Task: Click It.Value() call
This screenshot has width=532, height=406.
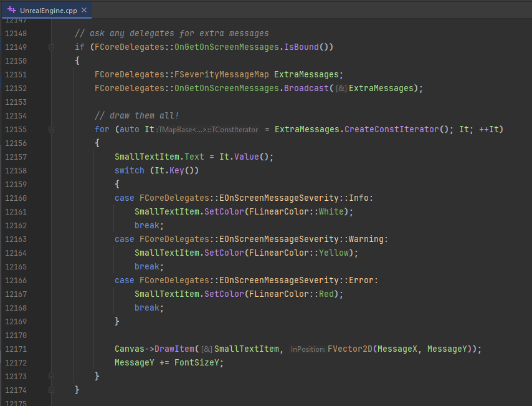Action: pos(244,157)
